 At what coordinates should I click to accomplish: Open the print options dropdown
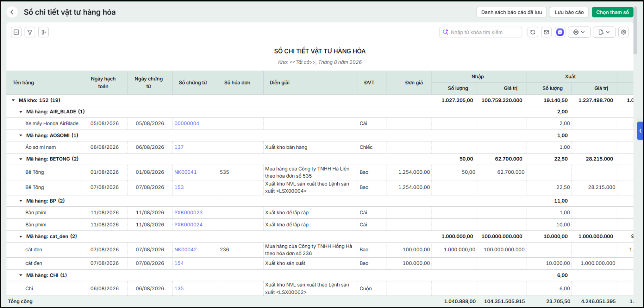point(579,32)
